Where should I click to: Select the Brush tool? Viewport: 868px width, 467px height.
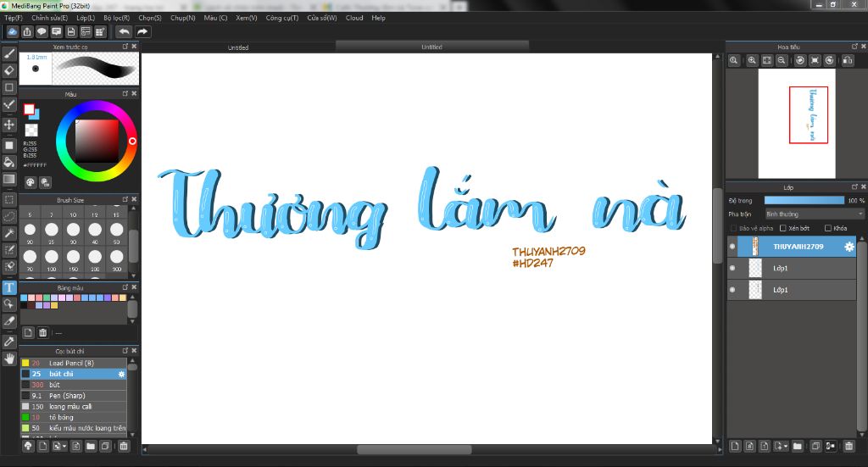[x=9, y=53]
